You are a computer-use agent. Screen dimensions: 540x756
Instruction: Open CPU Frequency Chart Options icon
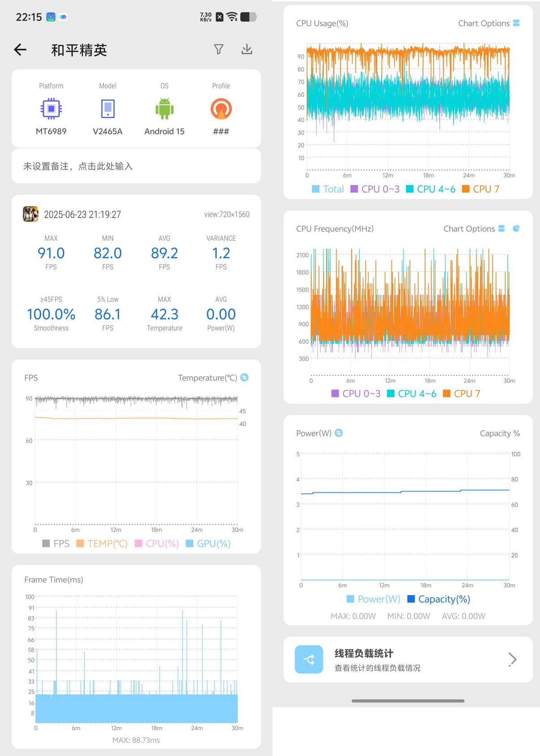pos(501,228)
